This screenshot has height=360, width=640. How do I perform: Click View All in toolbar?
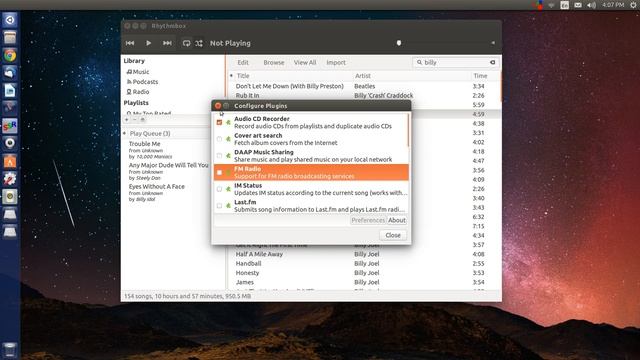click(305, 62)
